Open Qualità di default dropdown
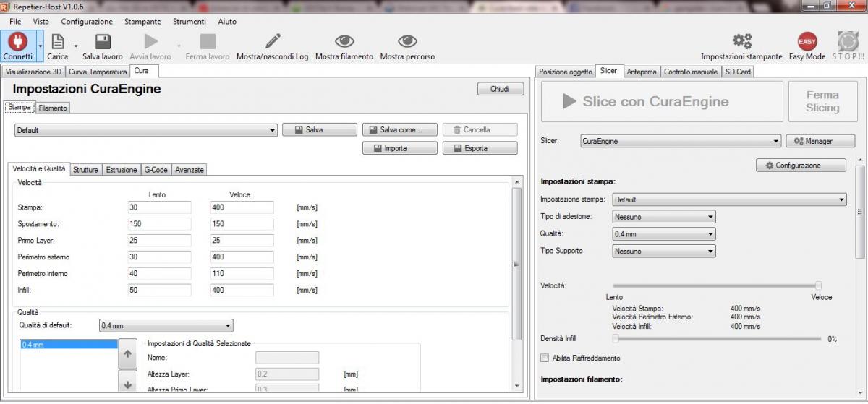The image size is (868, 404). click(166, 326)
